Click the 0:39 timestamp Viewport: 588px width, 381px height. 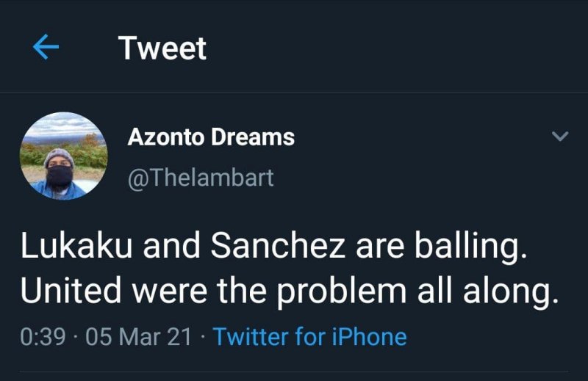pyautogui.click(x=45, y=337)
